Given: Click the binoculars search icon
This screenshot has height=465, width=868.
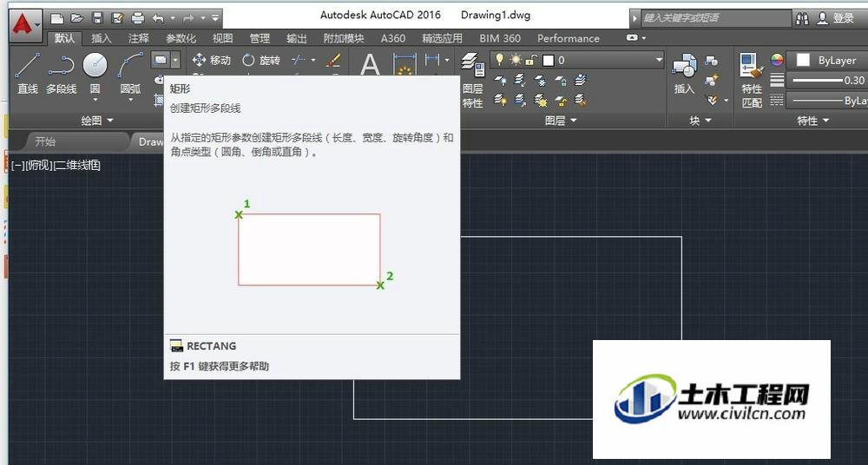Looking at the screenshot, I should coord(802,18).
